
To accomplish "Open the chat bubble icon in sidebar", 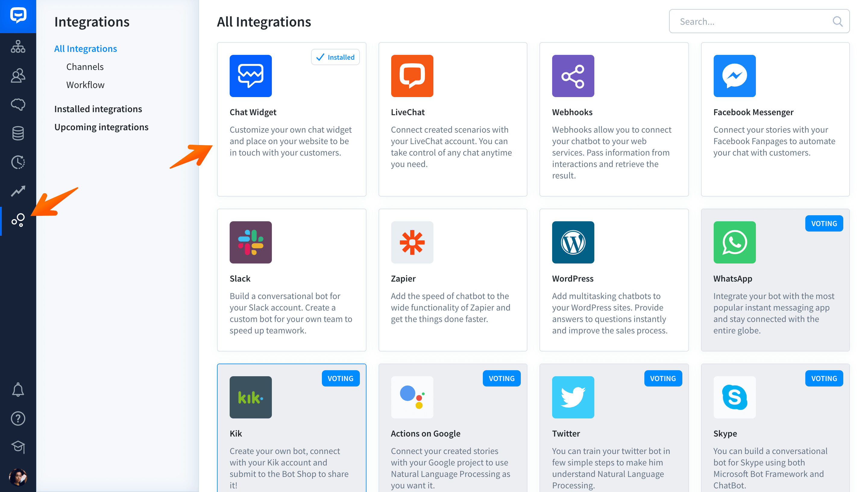I will 18,104.
